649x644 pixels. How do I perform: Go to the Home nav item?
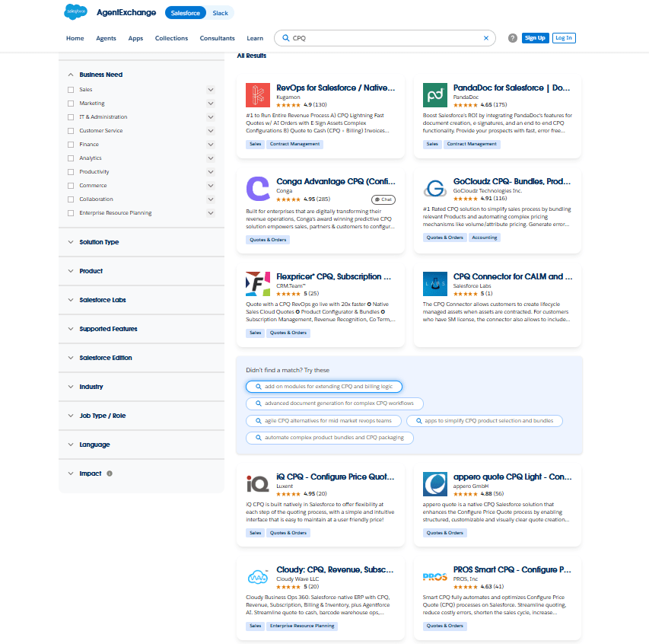(x=75, y=38)
